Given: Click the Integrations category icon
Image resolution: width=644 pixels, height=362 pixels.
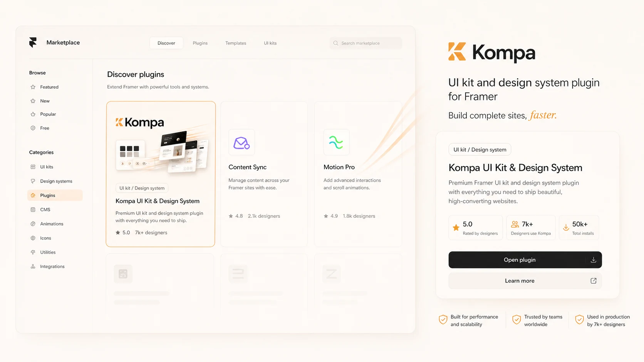Looking at the screenshot, I should click(33, 267).
